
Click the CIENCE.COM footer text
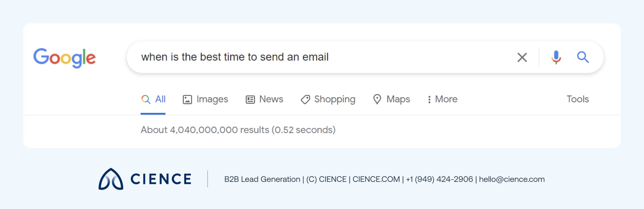coord(376,180)
